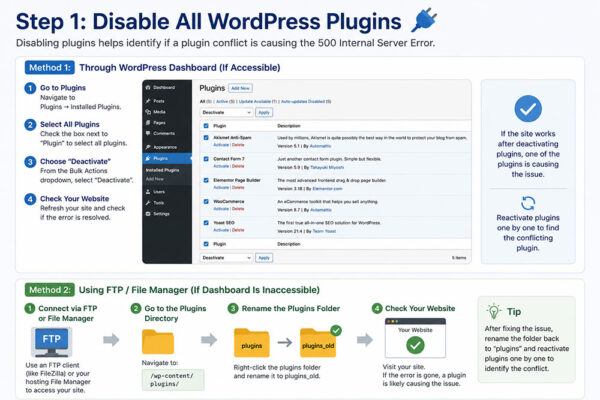Click the items count in table footer

coord(459,258)
